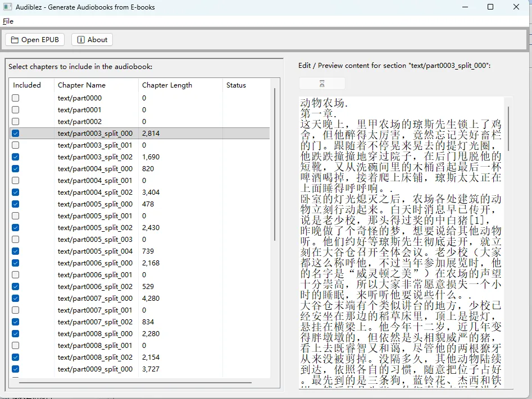Uncheck text/part0005_split_004 checkbox
The width and height of the screenshot is (532, 399).
point(15,251)
